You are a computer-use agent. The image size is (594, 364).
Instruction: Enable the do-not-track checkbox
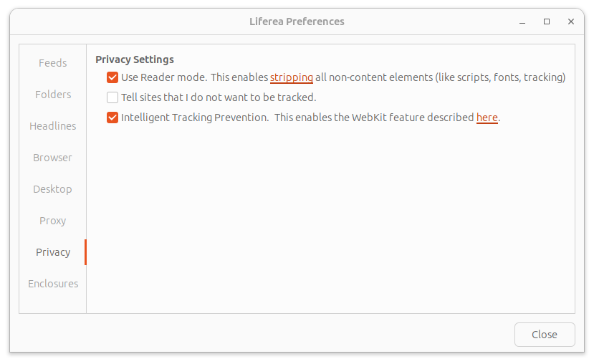click(112, 97)
